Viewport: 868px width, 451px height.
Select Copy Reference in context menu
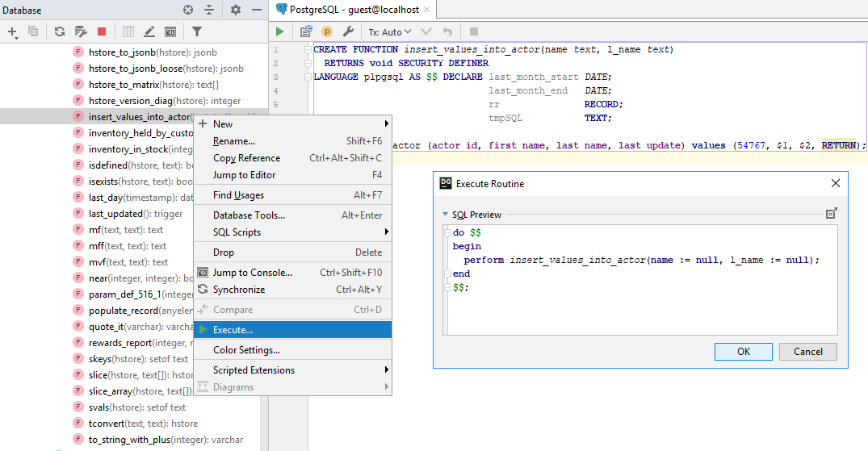292,157
